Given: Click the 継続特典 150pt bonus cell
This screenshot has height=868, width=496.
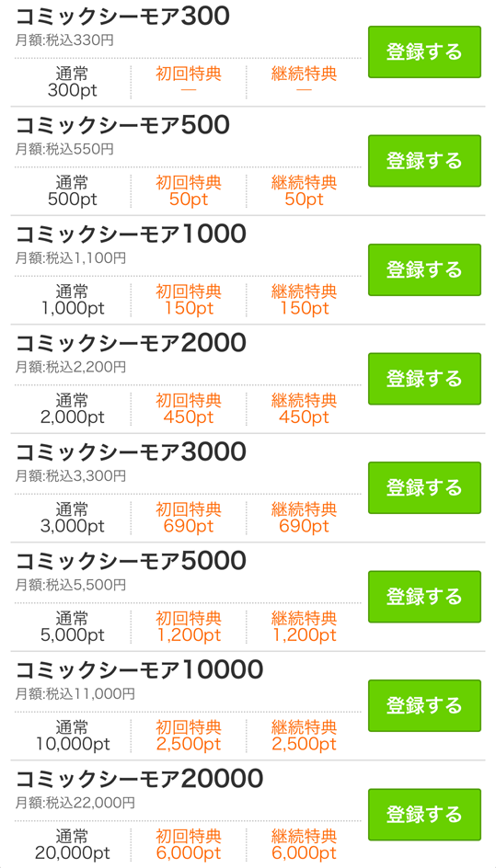Looking at the screenshot, I should (x=304, y=300).
